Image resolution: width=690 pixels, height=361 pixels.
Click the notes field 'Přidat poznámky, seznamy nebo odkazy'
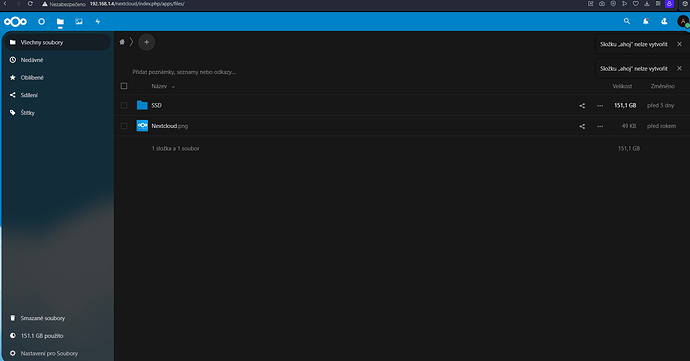coord(184,72)
